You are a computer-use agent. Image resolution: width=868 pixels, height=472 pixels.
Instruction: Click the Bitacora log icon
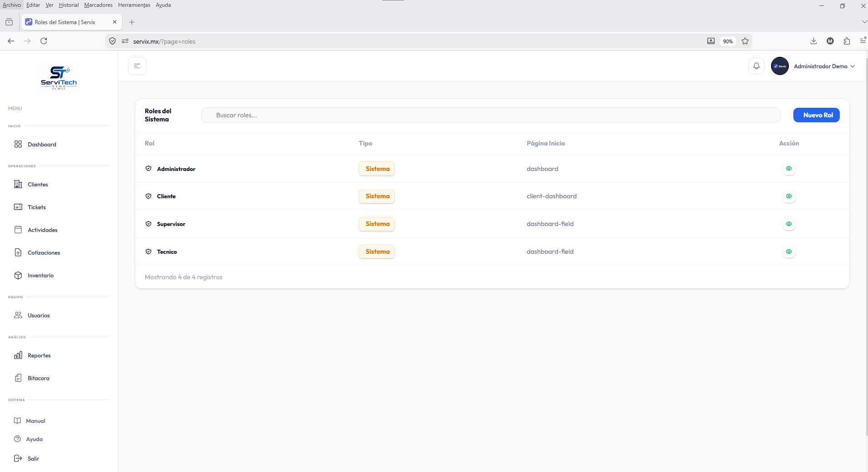18,378
